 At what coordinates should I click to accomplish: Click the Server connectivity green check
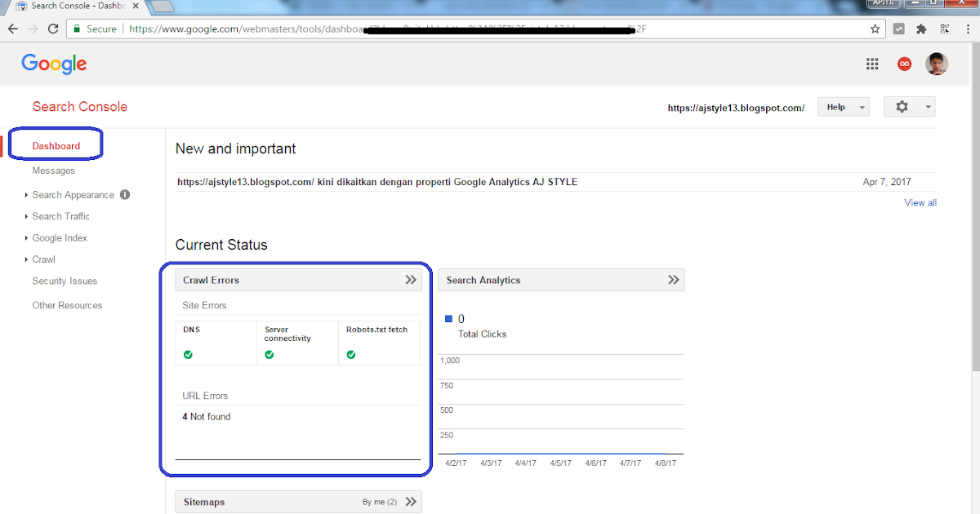point(269,354)
